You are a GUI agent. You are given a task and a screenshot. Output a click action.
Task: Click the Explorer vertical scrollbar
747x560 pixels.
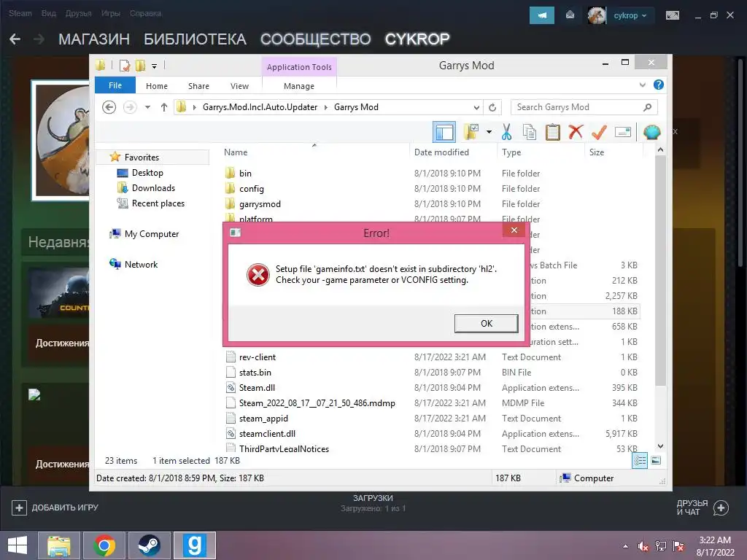(660, 271)
